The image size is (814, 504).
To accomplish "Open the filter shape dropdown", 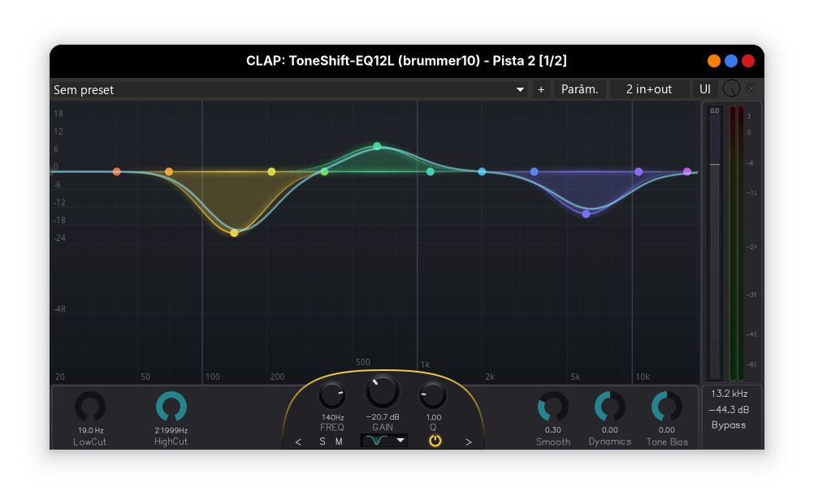I will (x=383, y=441).
